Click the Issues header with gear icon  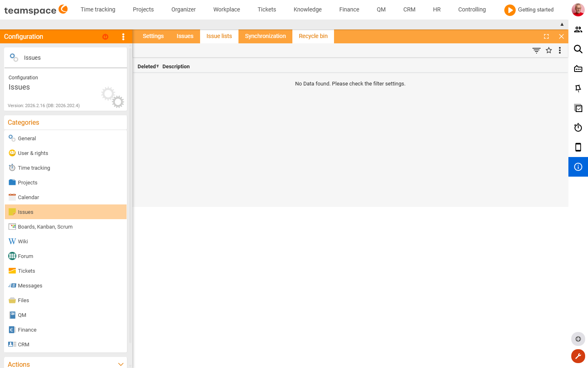pos(65,58)
